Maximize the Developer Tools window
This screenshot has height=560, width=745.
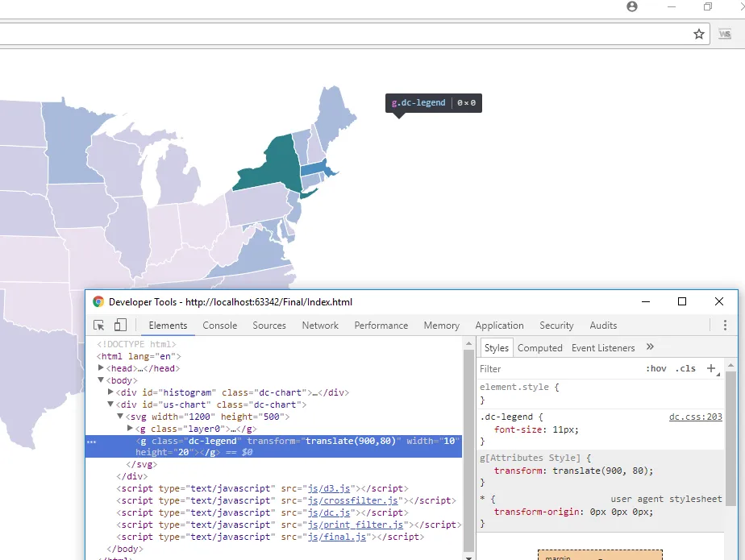pos(682,301)
